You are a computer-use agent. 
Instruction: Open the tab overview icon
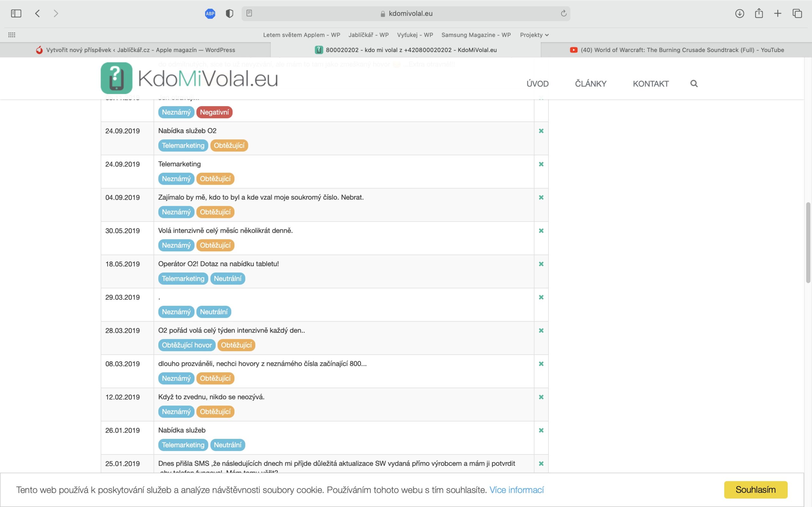[x=797, y=13]
